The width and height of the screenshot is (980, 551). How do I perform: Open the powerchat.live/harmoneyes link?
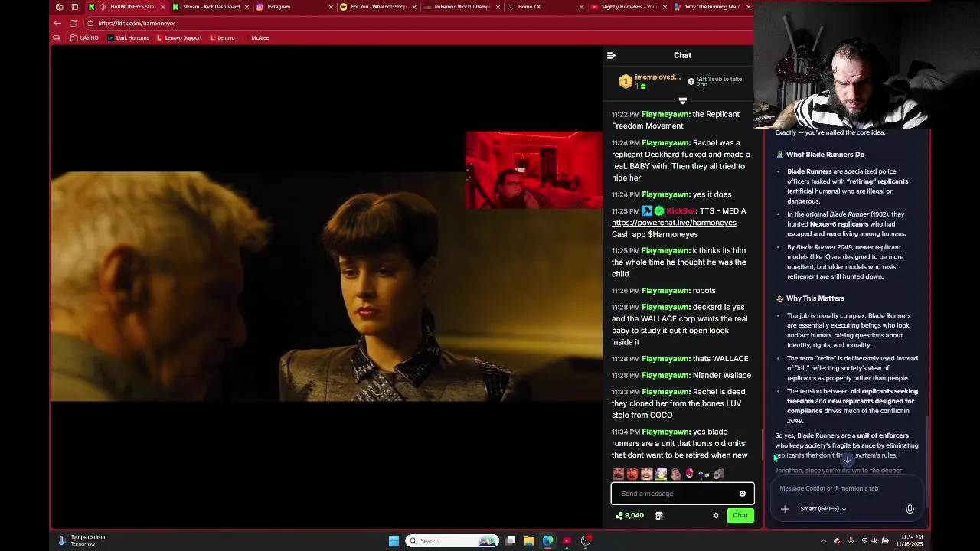click(x=674, y=223)
